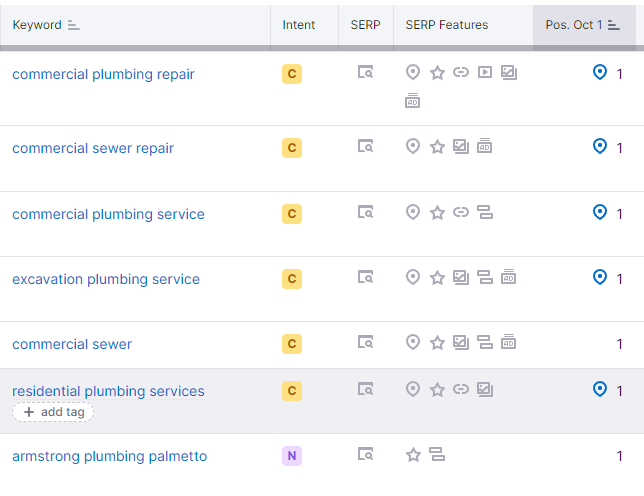Click image pack icon for commercial sewer repair

[x=461, y=147]
